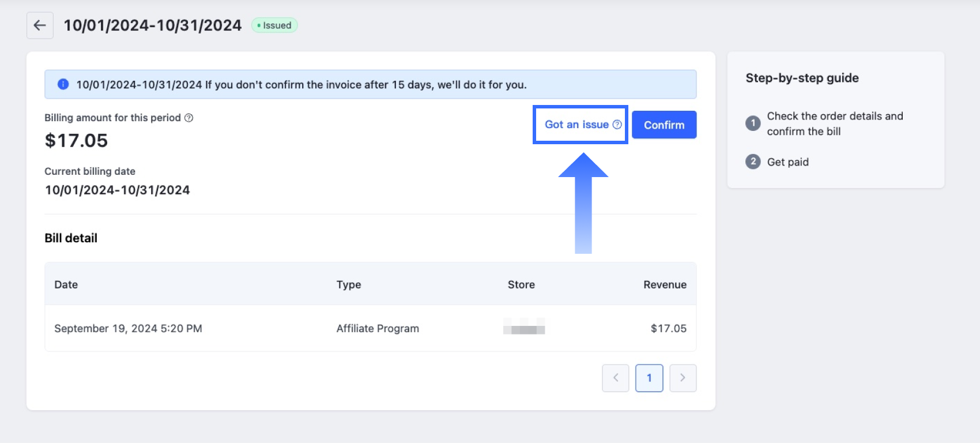The image size is (980, 443).
Task: Click the Affiliate Program type cell
Action: [x=378, y=328]
